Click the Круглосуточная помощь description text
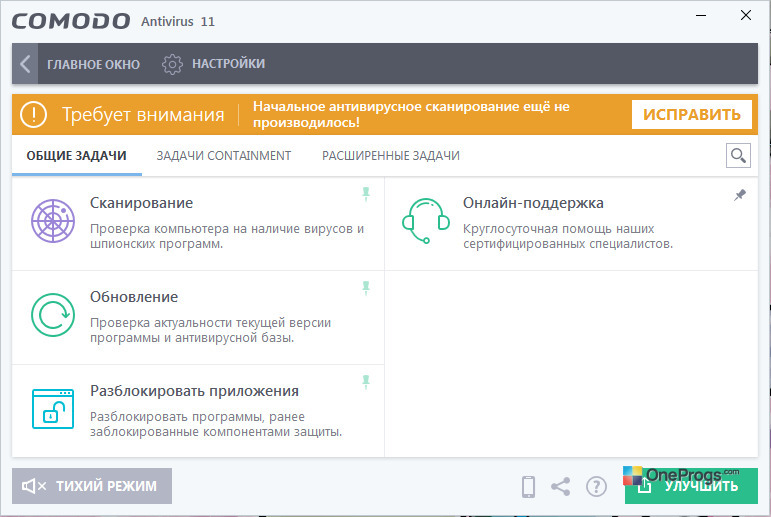 point(568,236)
